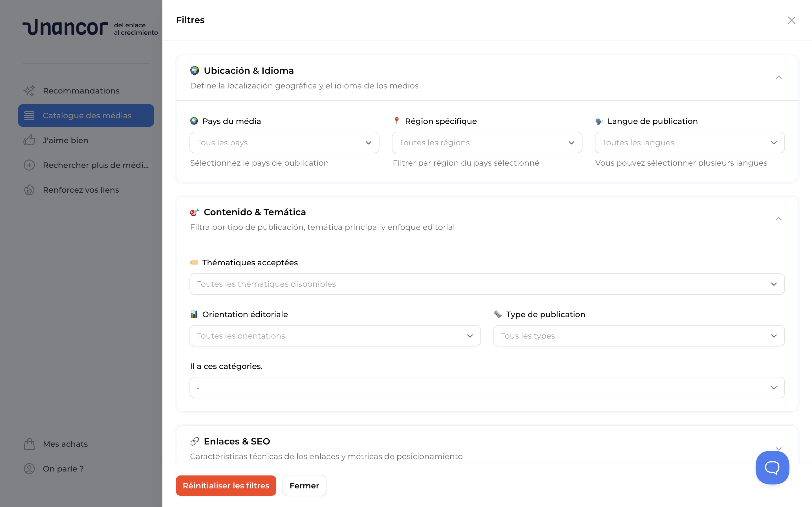Click the Recommandations sparkle icon
Image resolution: width=812 pixels, height=507 pixels.
pos(29,90)
